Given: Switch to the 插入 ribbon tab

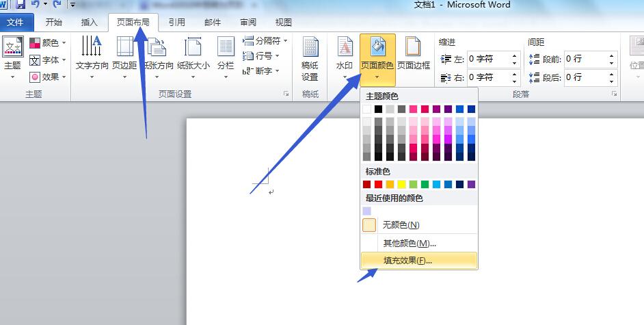Looking at the screenshot, I should [89, 22].
